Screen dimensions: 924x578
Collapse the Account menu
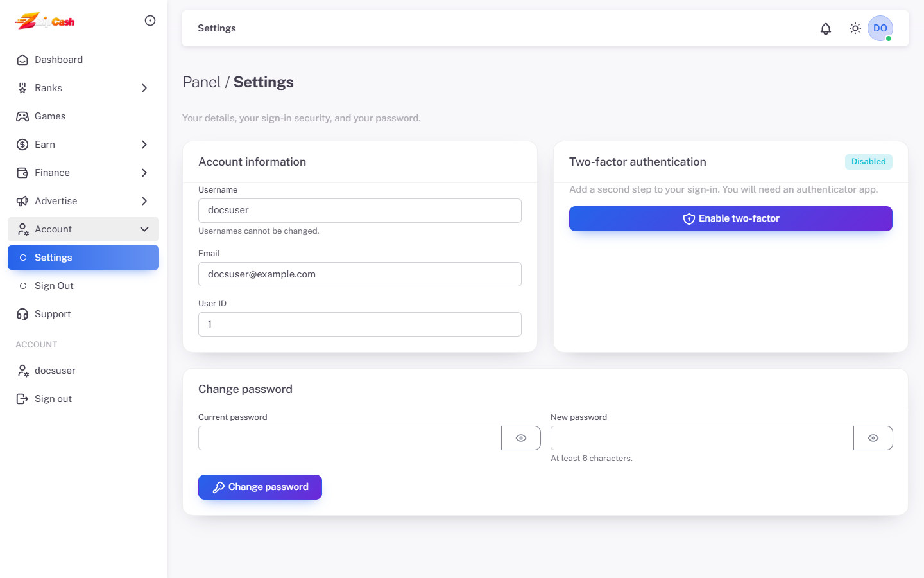tap(83, 229)
